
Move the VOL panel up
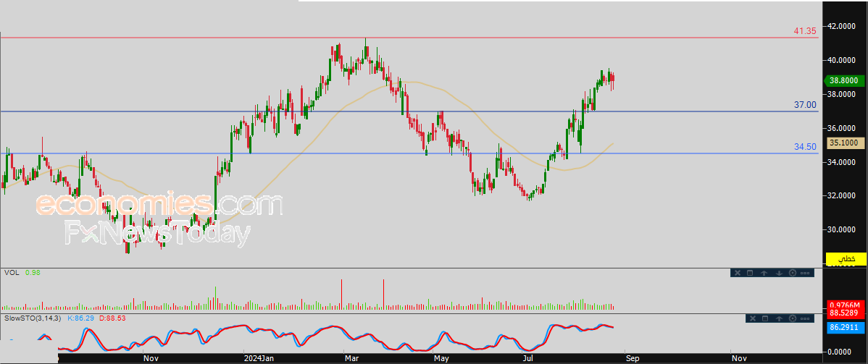(764, 273)
